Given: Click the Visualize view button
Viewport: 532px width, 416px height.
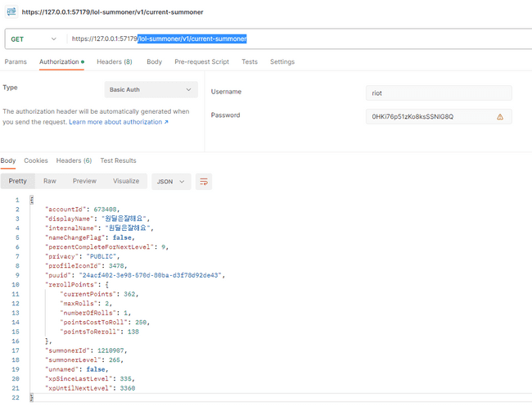Looking at the screenshot, I should point(125,181).
